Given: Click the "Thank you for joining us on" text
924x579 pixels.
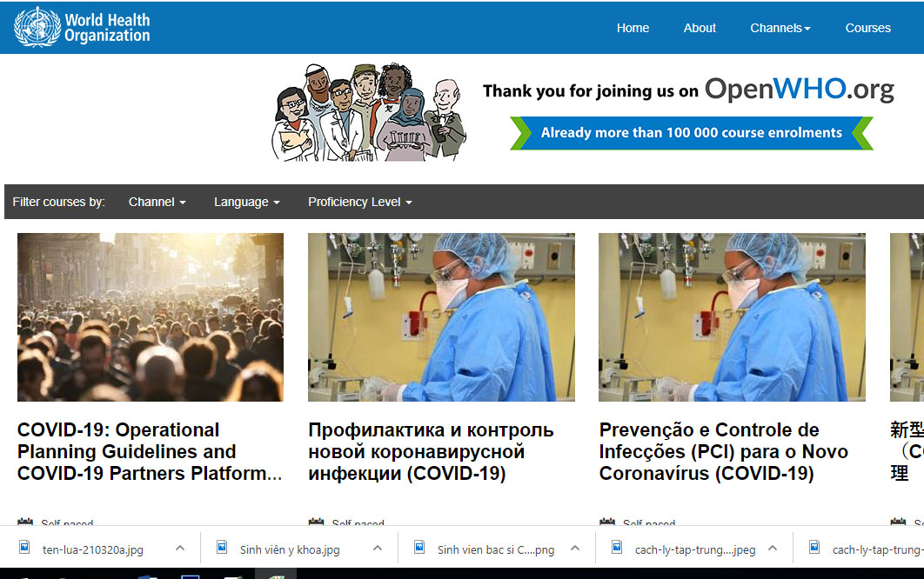Looking at the screenshot, I should [591, 91].
